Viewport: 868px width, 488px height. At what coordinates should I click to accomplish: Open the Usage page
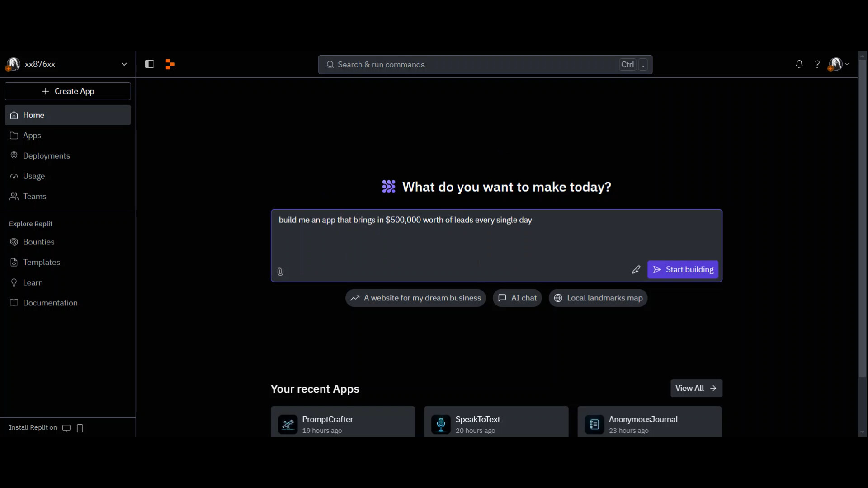click(x=68, y=176)
